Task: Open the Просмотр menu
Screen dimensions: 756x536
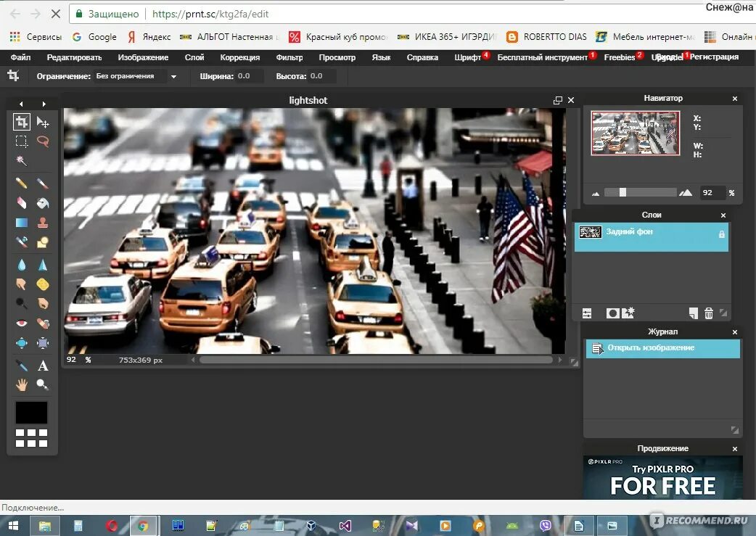Action: (337, 57)
